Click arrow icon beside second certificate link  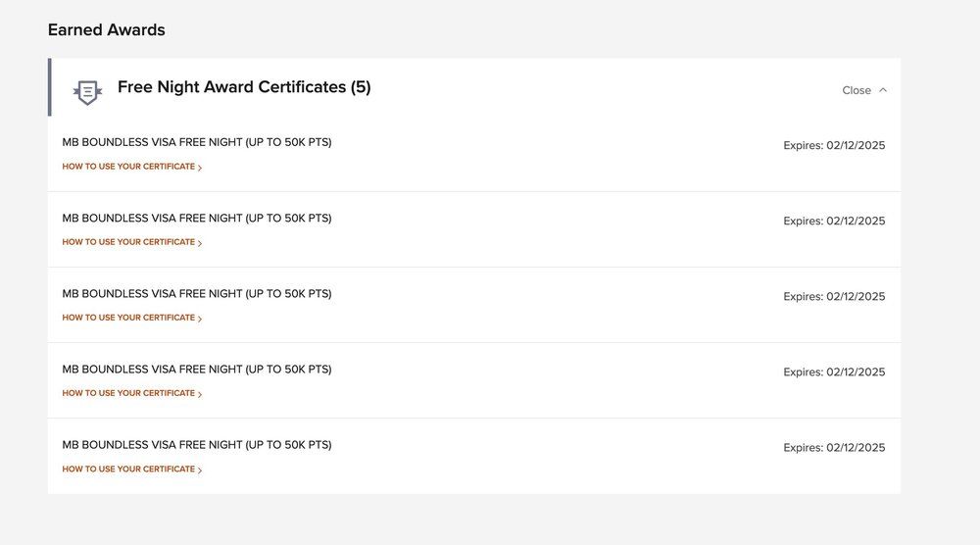200,243
